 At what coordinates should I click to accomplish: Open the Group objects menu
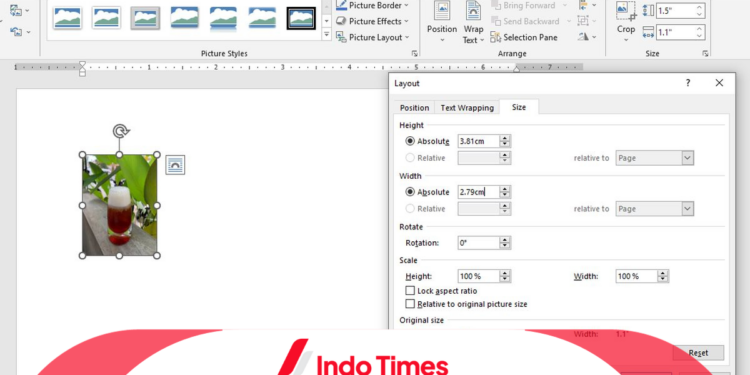coord(587,21)
